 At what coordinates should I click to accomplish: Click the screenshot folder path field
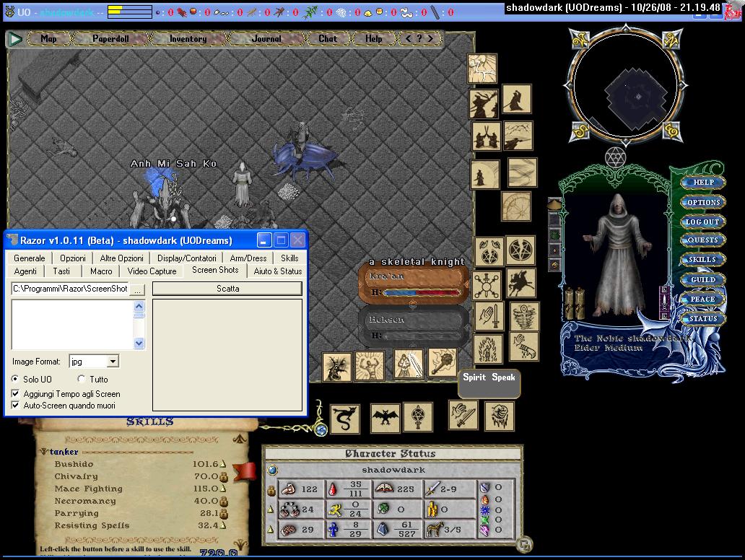[x=70, y=289]
